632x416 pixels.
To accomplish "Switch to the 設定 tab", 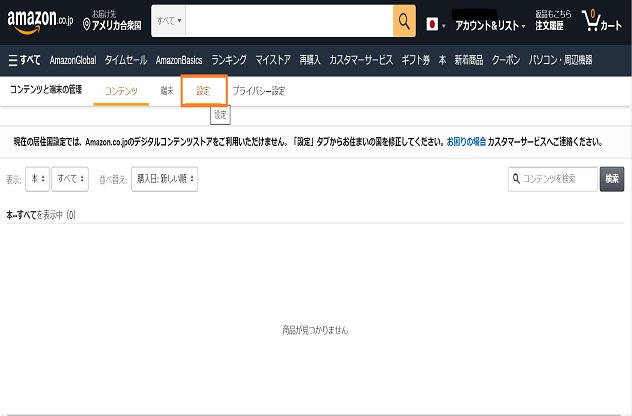I will click(204, 91).
